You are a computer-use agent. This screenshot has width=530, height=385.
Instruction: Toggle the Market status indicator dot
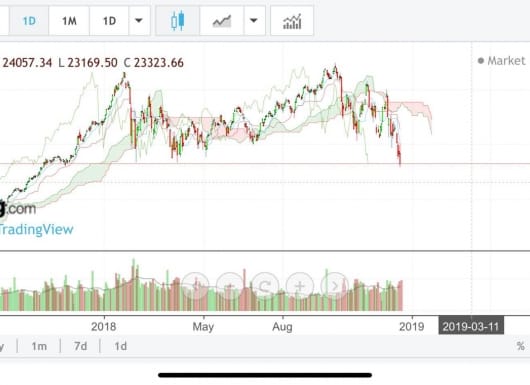tap(481, 61)
